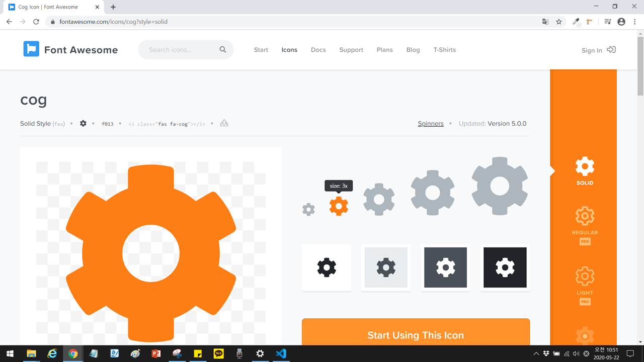Click the large orange cog preview
The width and height of the screenshot is (644, 362).
point(151,253)
